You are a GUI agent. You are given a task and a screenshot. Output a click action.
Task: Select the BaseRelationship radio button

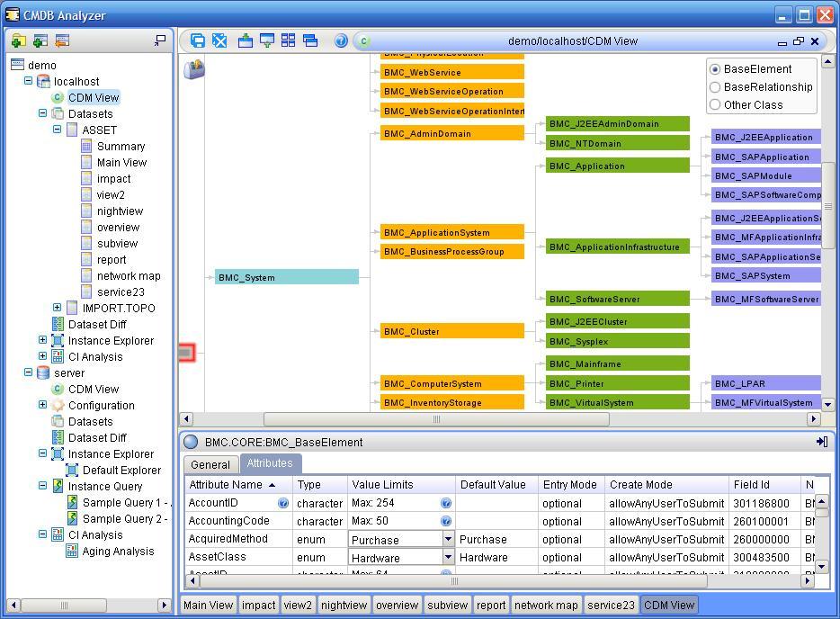coord(715,87)
